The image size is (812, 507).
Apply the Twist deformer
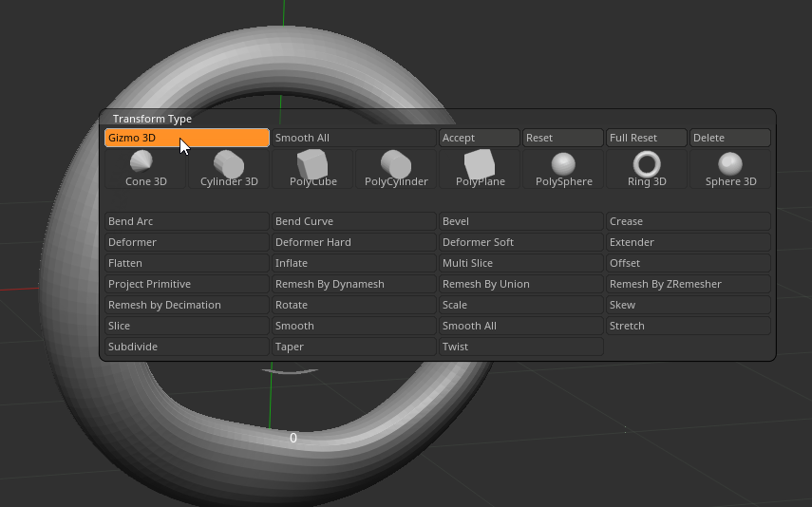point(520,347)
